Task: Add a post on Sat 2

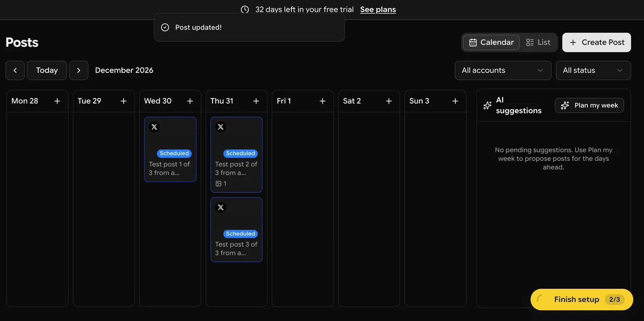Action: [x=389, y=101]
